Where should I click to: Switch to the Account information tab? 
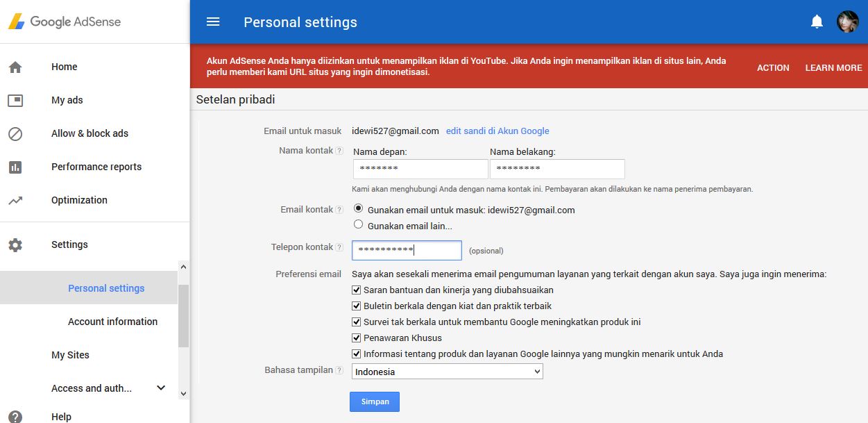pos(112,322)
